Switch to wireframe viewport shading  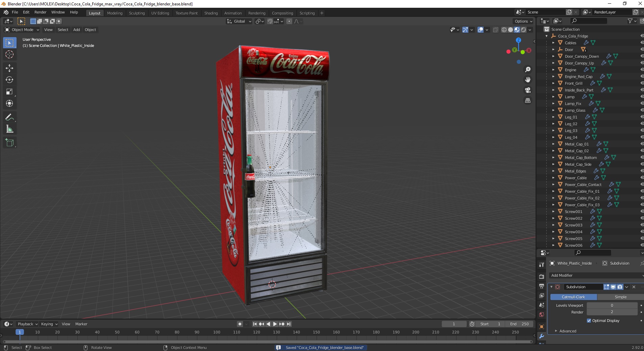coord(504,30)
